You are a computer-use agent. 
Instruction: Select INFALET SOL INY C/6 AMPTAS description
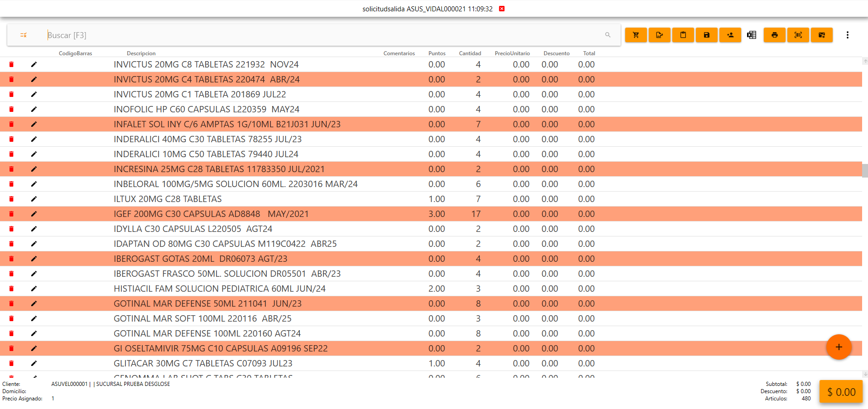(227, 124)
